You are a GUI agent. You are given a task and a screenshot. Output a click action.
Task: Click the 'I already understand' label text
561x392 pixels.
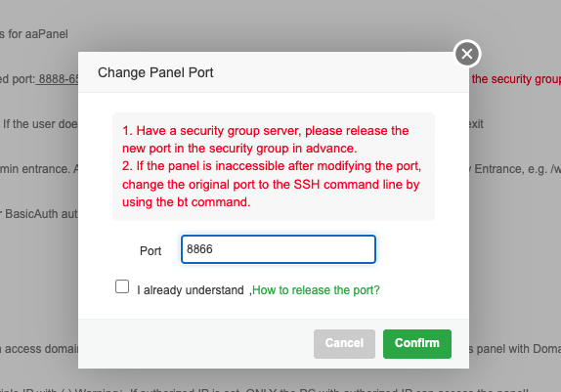(191, 290)
